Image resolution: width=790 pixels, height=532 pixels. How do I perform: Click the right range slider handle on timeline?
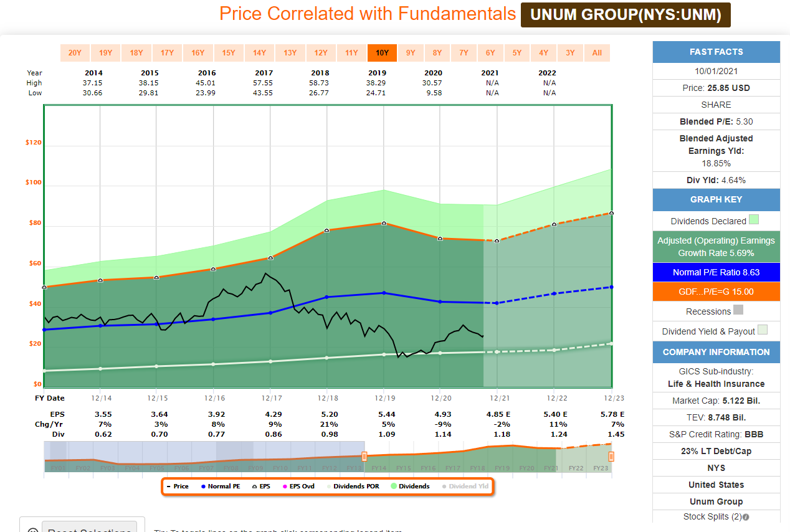click(x=611, y=457)
